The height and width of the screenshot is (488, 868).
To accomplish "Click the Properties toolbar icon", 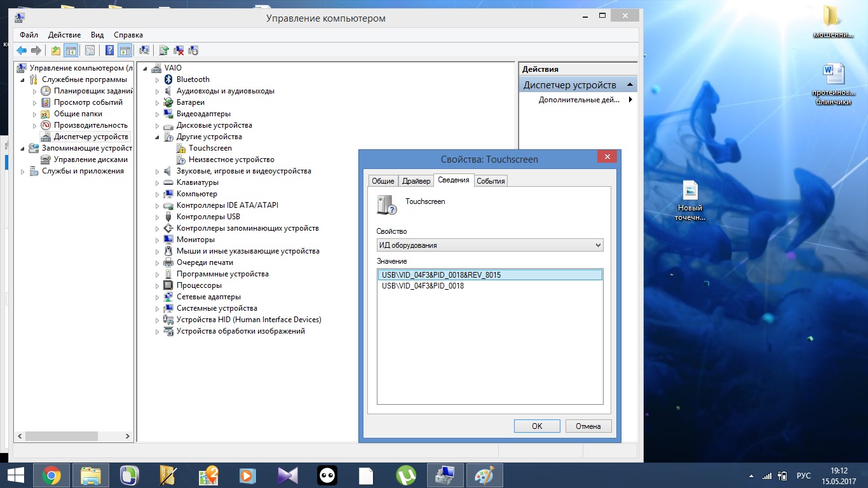I will [x=90, y=50].
